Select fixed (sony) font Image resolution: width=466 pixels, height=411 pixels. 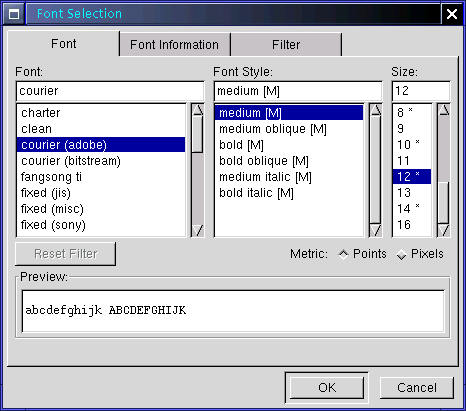click(x=101, y=225)
